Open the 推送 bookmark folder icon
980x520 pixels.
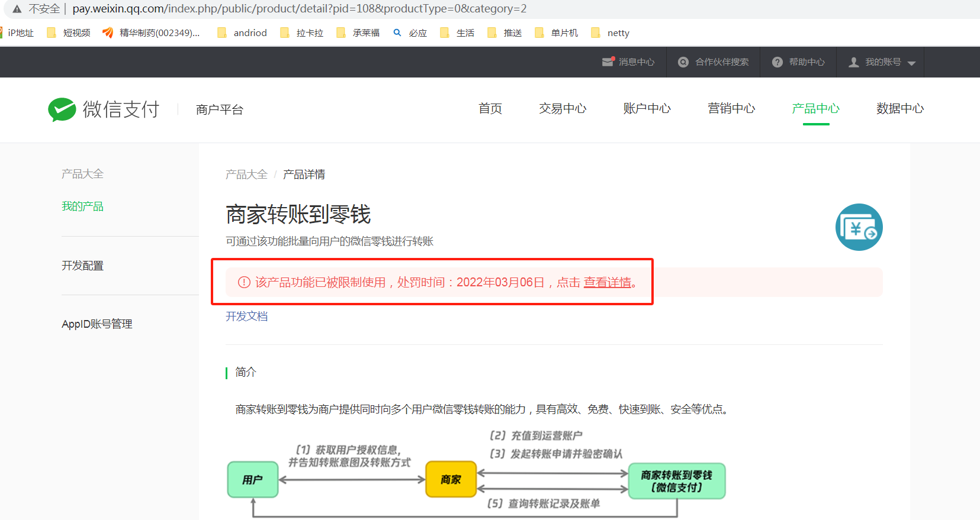(492, 33)
